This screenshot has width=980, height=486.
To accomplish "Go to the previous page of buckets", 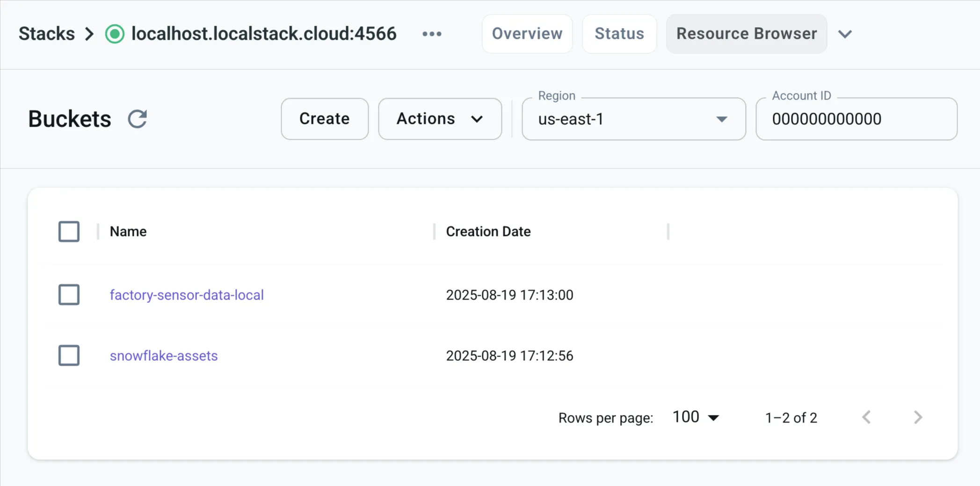I will (x=867, y=417).
